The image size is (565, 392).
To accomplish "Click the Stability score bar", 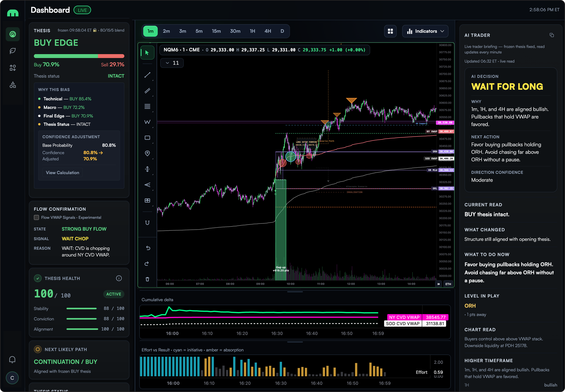I will 82,308.
